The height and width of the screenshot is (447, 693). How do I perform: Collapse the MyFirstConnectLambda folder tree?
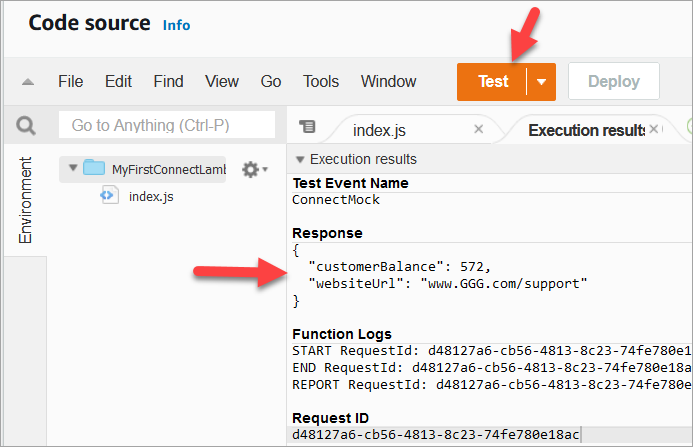tap(72, 168)
